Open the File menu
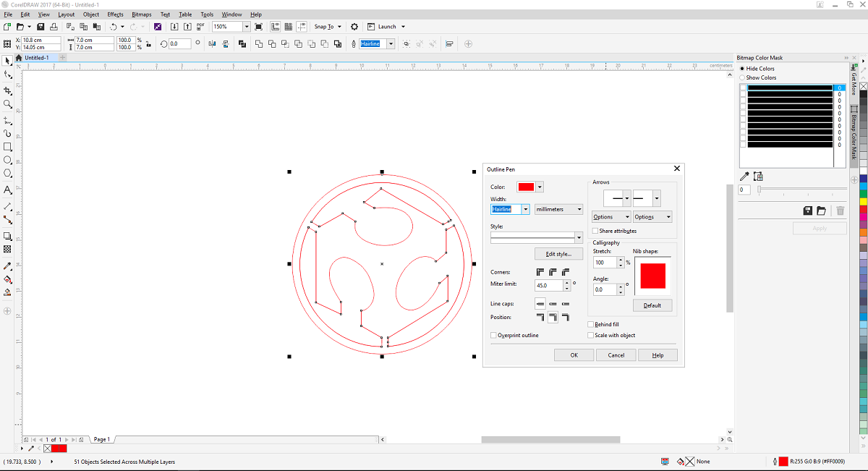868x471 pixels. tap(8, 14)
